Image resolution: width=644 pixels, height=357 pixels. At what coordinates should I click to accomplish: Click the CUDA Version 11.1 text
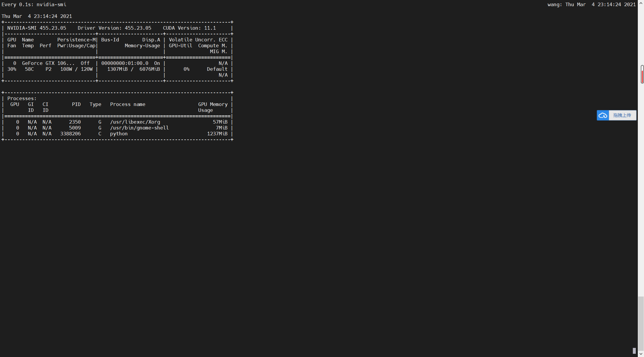(189, 28)
